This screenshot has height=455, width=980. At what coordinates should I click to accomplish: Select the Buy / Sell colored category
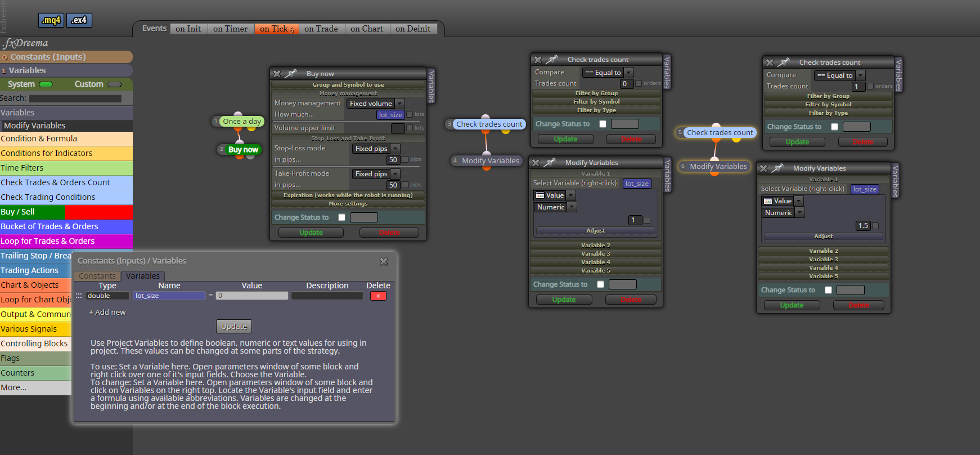[66, 212]
